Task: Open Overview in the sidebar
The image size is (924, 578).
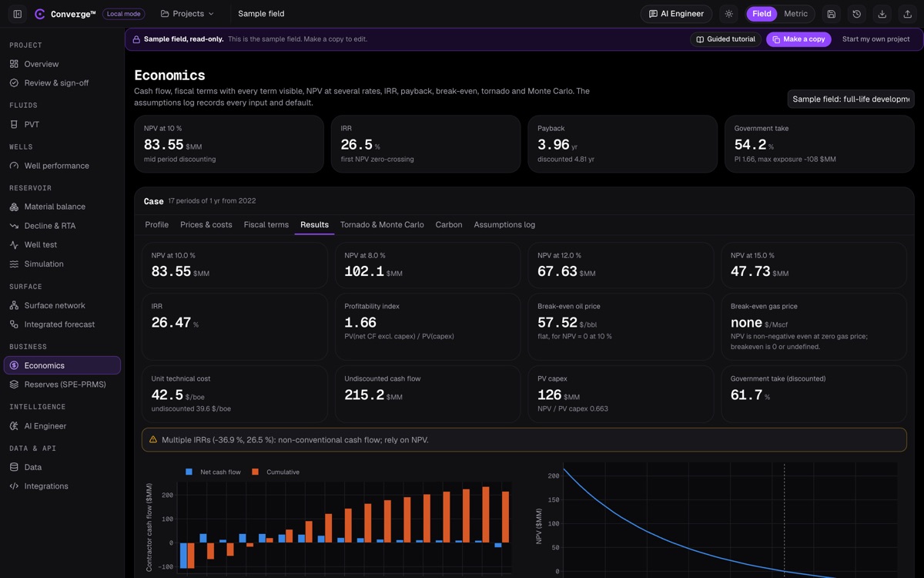Action: (x=62, y=64)
